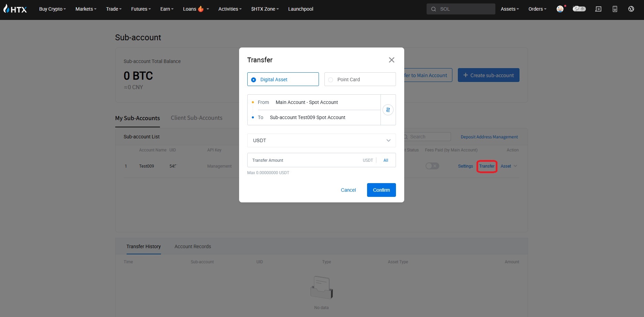Screen dimensions: 644x317
Task: Swap From and To accounts icon
Action: 388,110
